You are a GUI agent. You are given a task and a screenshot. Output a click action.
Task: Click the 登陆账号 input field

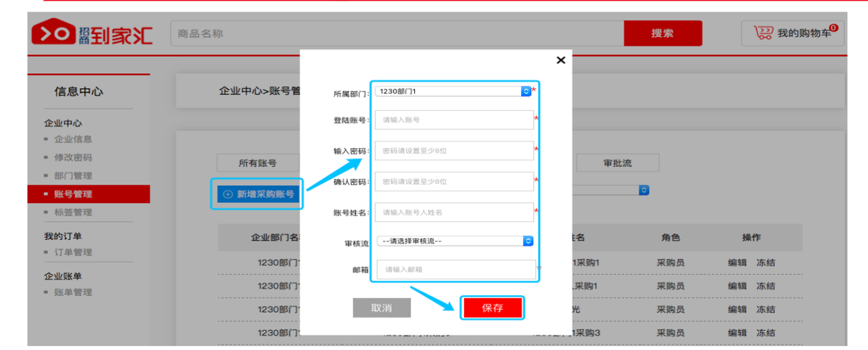(454, 120)
